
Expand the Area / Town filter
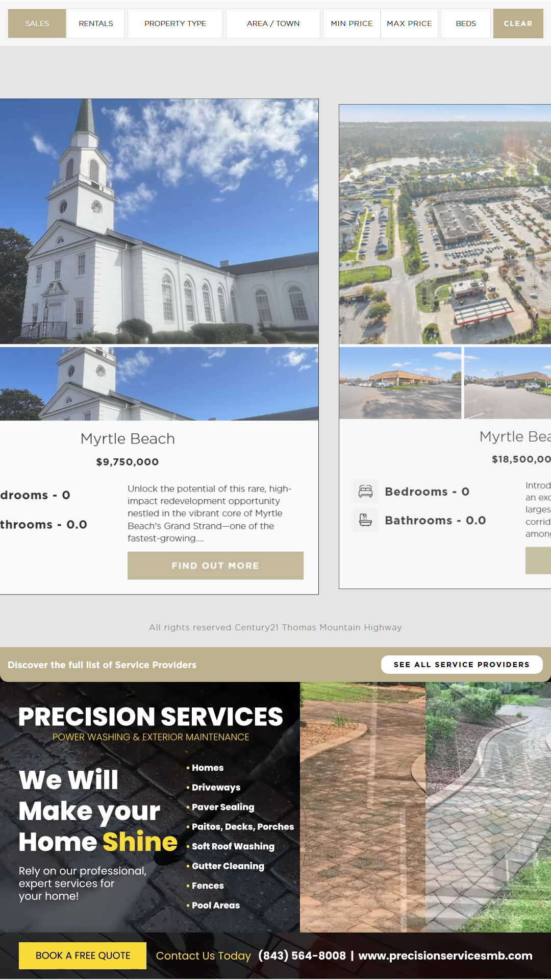pyautogui.click(x=273, y=23)
